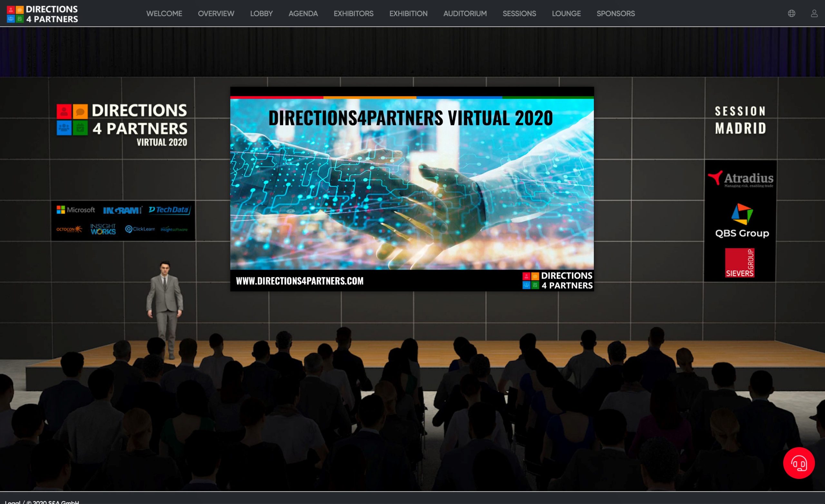825x504 pixels.
Task: Open the Overview menu item
Action: tap(216, 14)
